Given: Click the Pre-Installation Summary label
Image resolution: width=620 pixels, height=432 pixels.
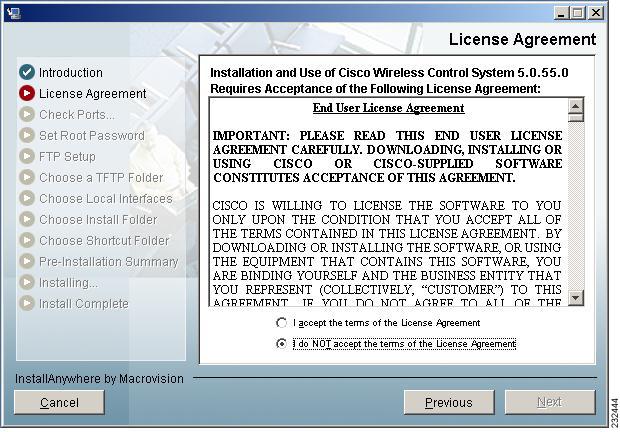Looking at the screenshot, I should [109, 261].
